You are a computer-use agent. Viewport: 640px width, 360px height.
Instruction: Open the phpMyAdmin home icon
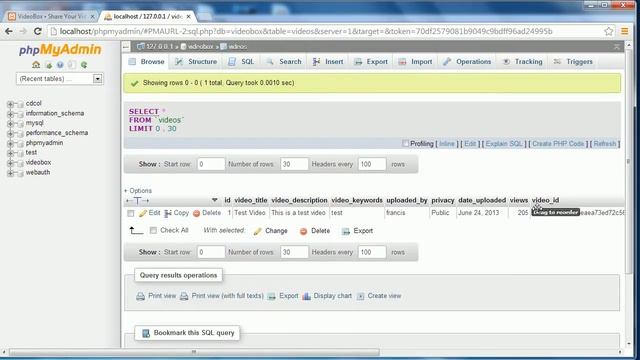click(36, 65)
